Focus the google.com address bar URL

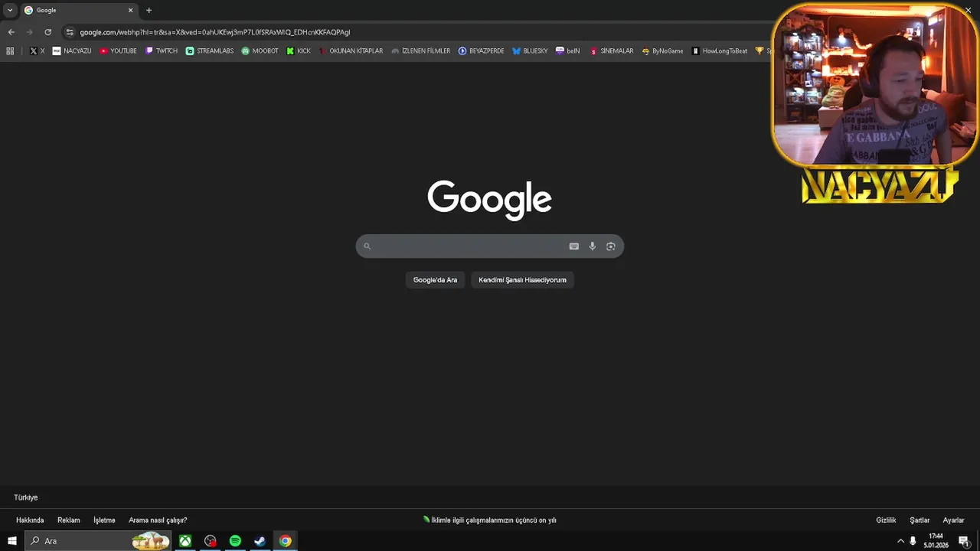(x=214, y=32)
